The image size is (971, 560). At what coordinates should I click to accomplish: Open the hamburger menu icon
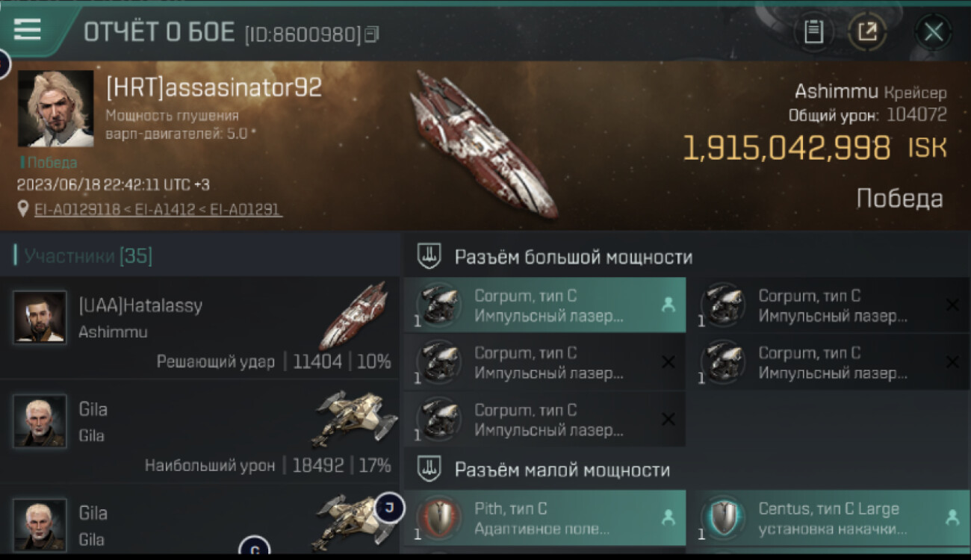point(27,30)
